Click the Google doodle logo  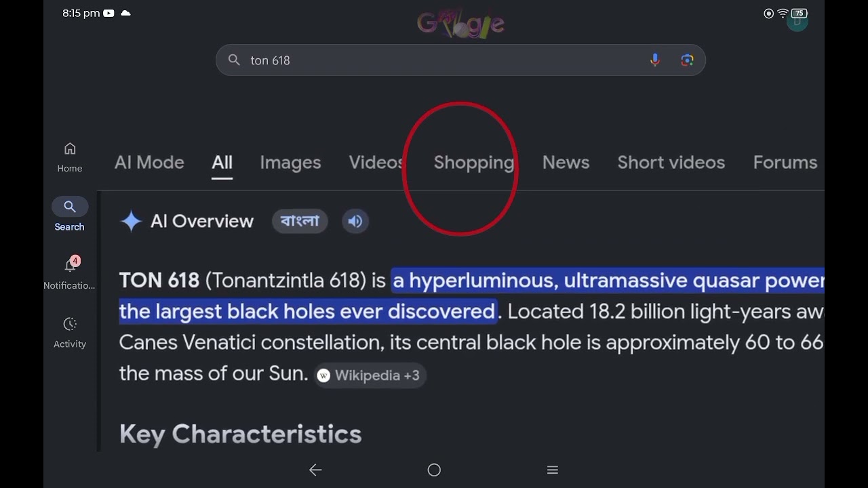coord(460,23)
